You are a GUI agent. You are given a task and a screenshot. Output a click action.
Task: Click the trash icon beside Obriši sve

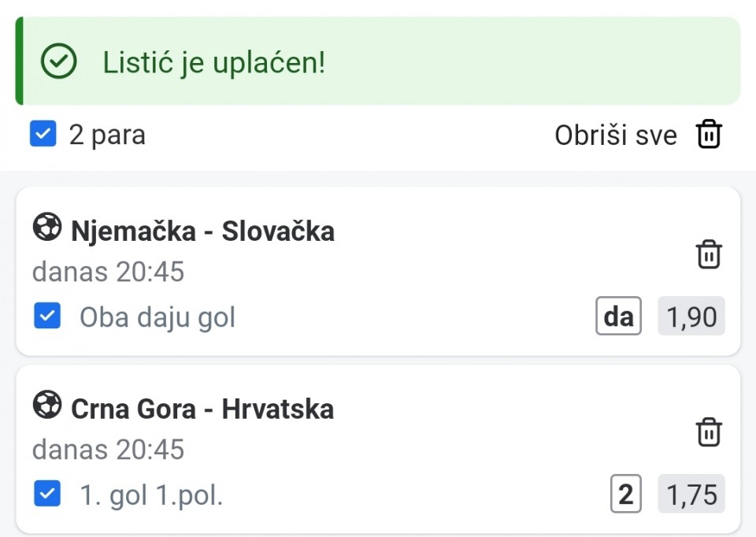[x=709, y=135]
